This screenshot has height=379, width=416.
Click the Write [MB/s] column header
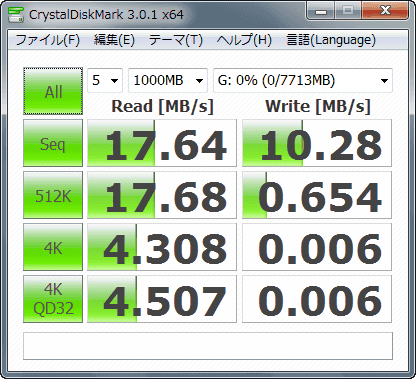coord(318,107)
